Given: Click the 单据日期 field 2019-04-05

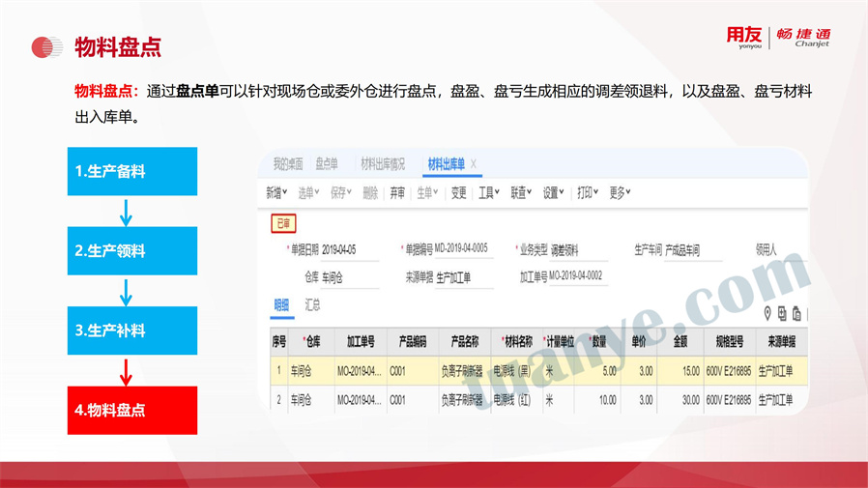Looking at the screenshot, I should pyautogui.click(x=350, y=250).
